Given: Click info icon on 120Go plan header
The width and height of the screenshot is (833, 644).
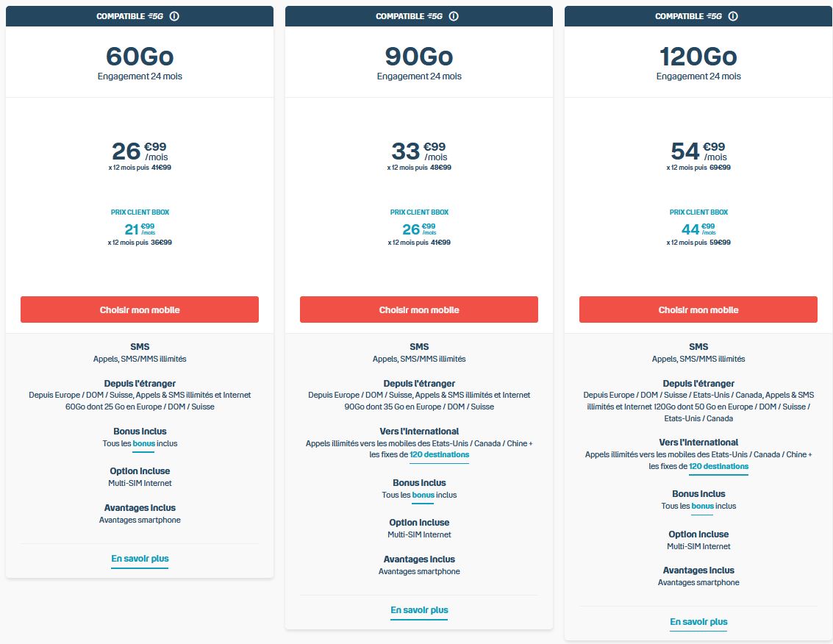Looking at the screenshot, I should 733,16.
